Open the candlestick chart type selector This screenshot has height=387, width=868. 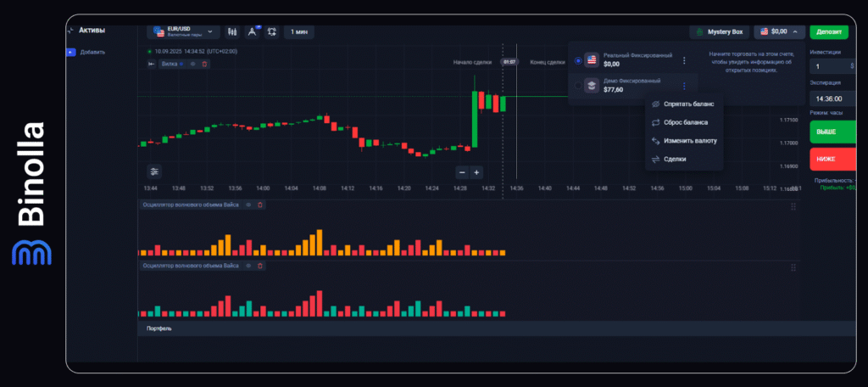pos(232,31)
